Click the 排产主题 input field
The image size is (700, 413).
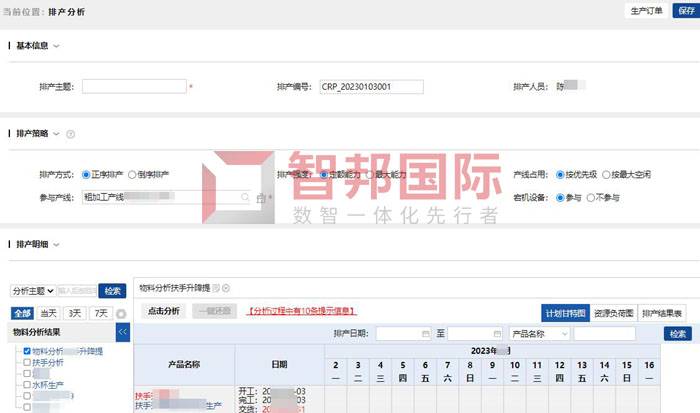pyautogui.click(x=134, y=87)
